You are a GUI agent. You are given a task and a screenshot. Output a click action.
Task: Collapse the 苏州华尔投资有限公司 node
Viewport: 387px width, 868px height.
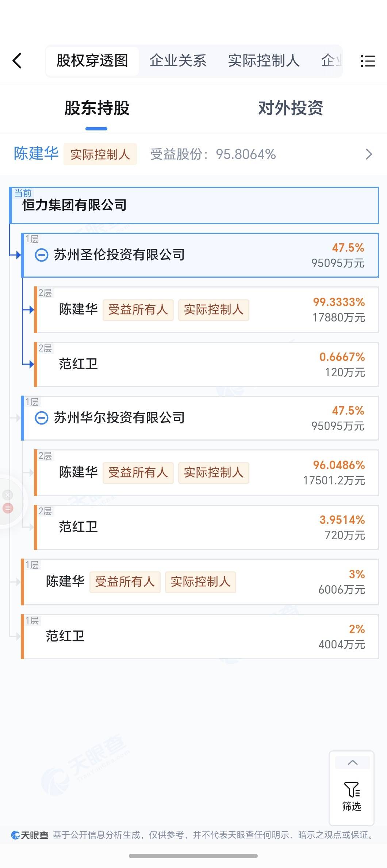pyautogui.click(x=41, y=418)
